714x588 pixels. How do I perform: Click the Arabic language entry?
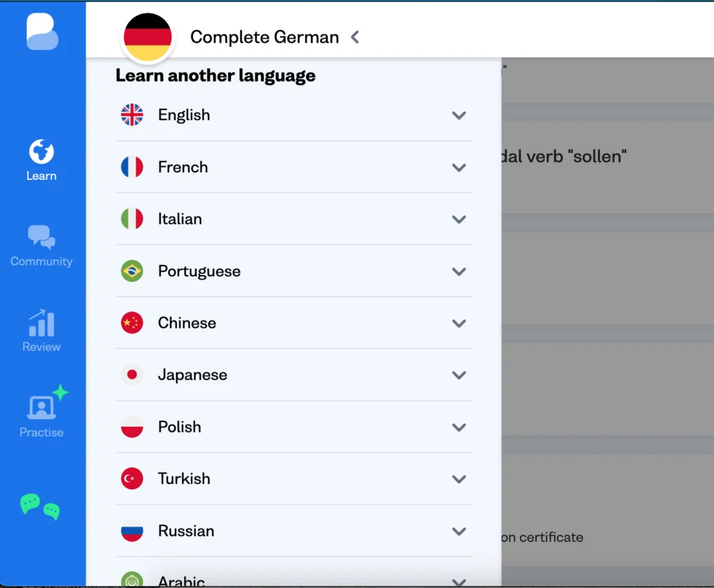[181, 580]
